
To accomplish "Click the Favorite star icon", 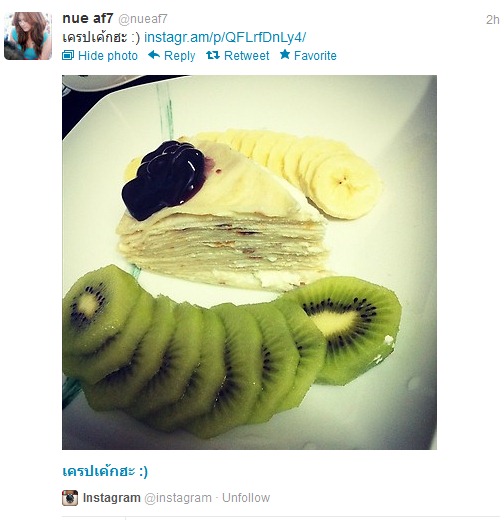I will pos(285,54).
